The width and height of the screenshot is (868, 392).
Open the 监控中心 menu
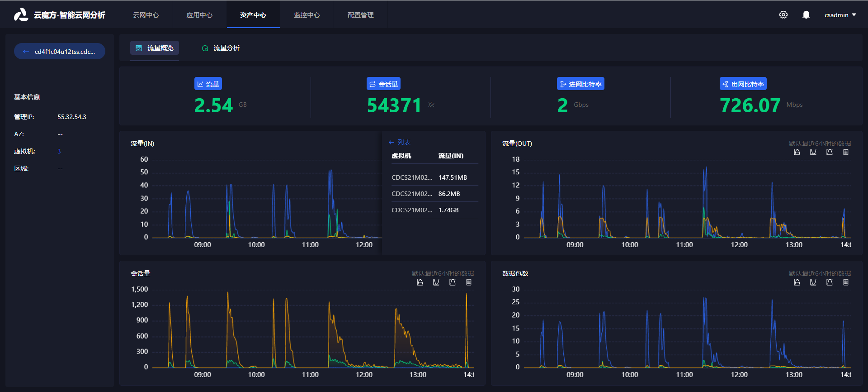pyautogui.click(x=307, y=15)
